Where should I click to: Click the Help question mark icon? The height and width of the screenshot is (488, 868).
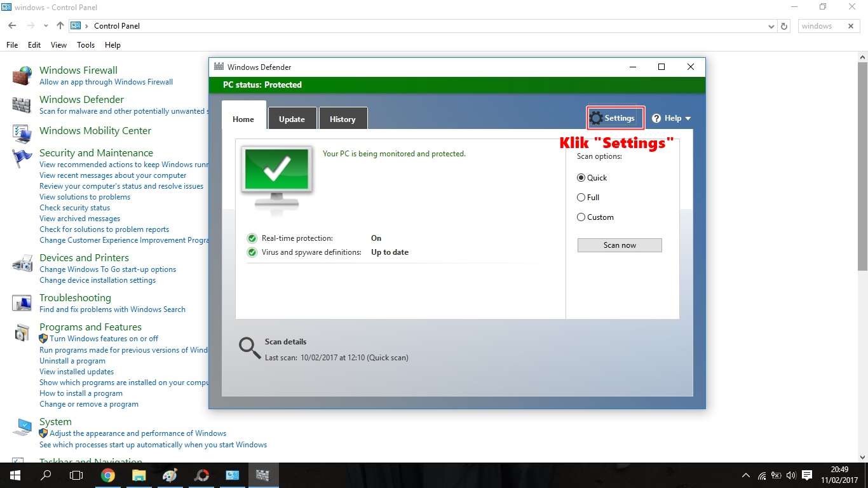[657, 118]
